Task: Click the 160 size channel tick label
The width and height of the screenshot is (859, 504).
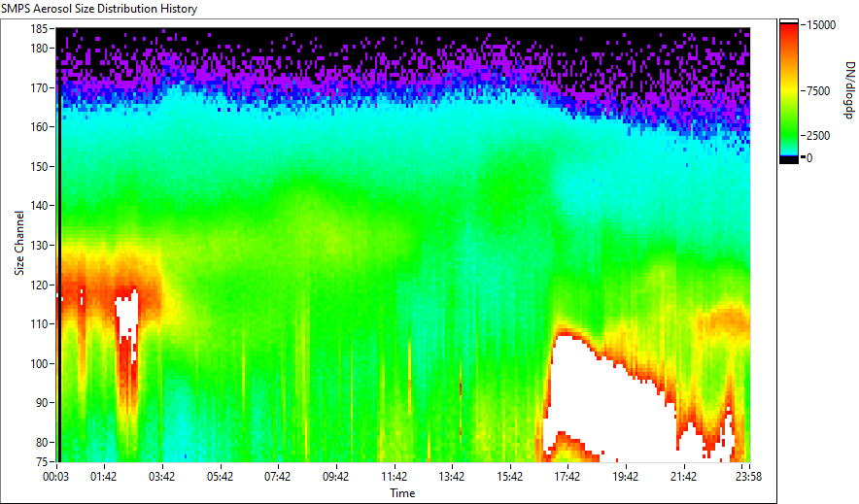Action: [40, 127]
